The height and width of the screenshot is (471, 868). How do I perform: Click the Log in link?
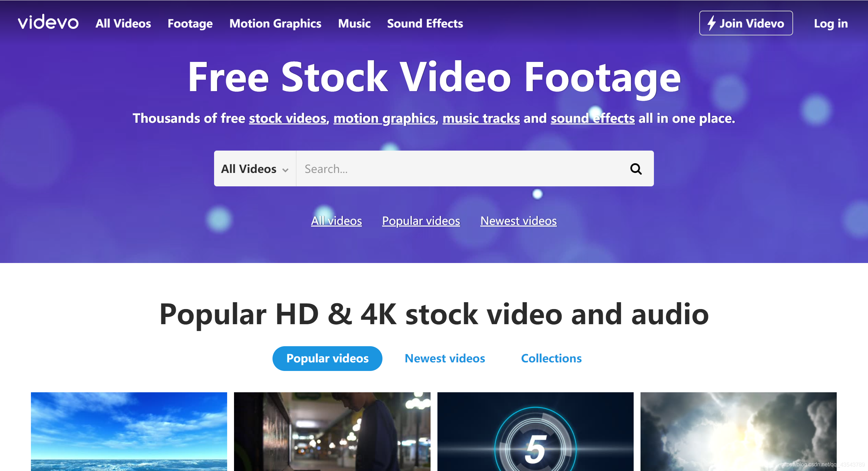831,23
